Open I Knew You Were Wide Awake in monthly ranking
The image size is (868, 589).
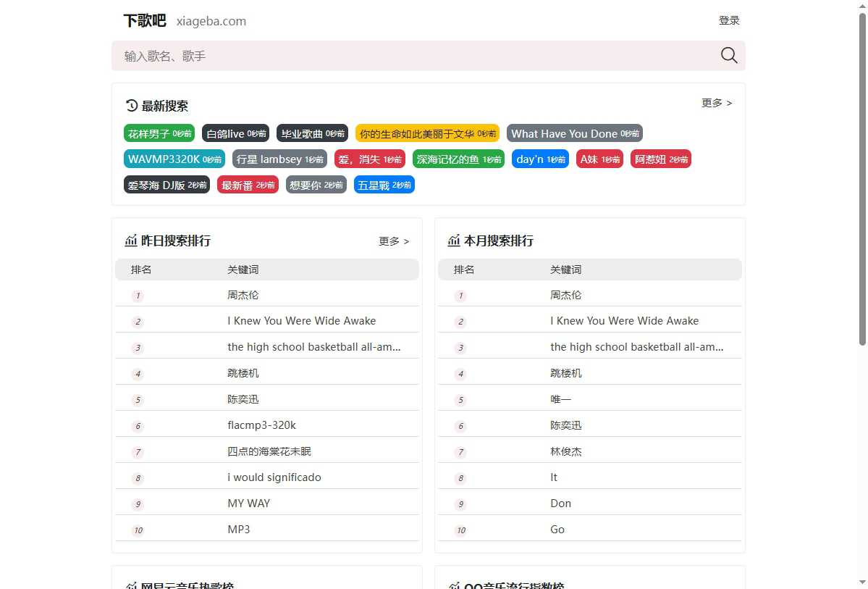(625, 321)
